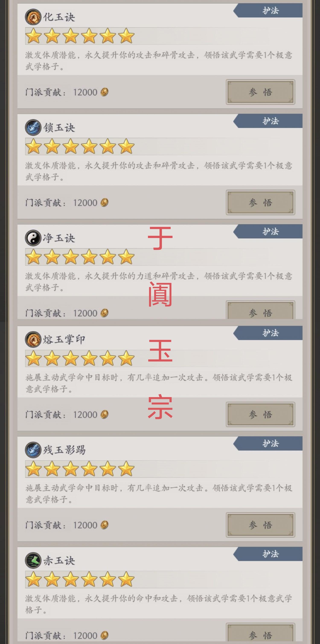The image size is (320, 644).
Task: Tap the star rating row of 锁玉诀
Action: click(80, 146)
